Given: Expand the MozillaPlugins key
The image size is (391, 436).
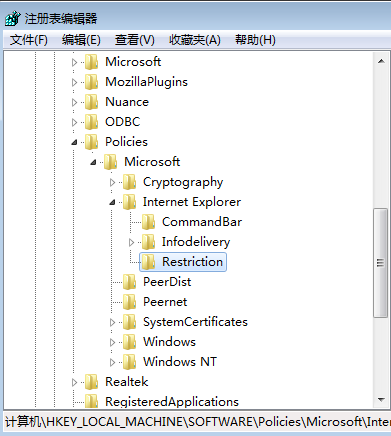Looking at the screenshot, I should click(x=74, y=82).
